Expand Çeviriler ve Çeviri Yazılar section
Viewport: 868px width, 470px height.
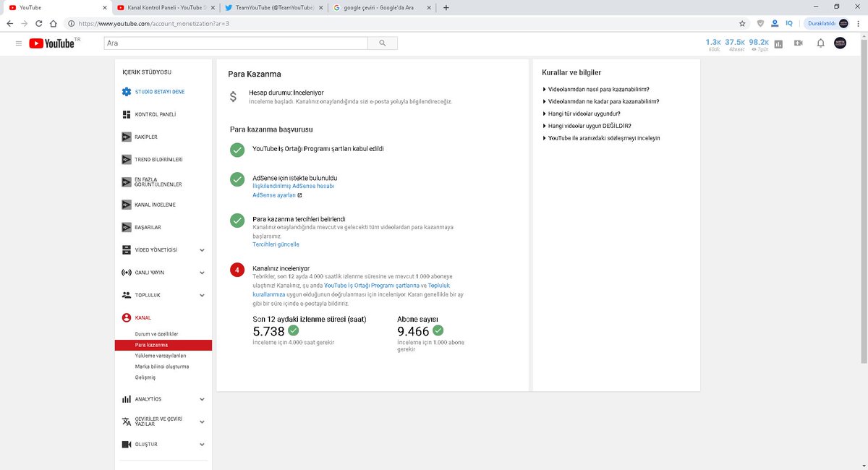click(202, 422)
